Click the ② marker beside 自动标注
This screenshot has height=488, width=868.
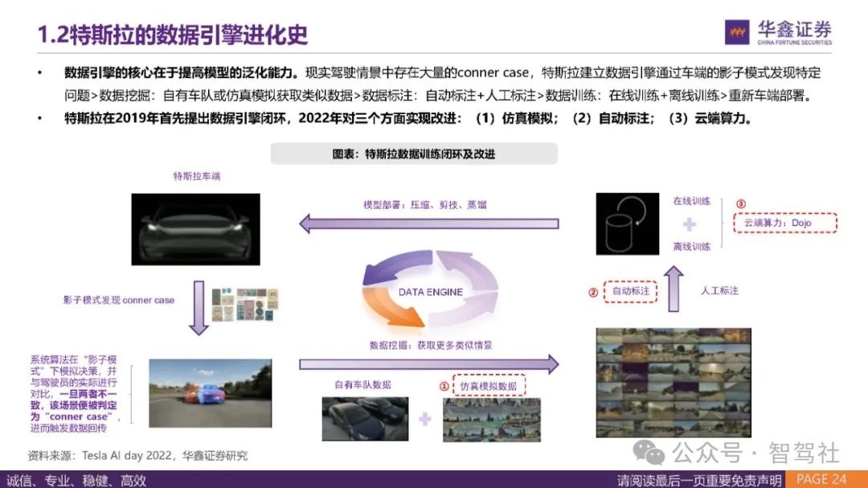point(592,293)
